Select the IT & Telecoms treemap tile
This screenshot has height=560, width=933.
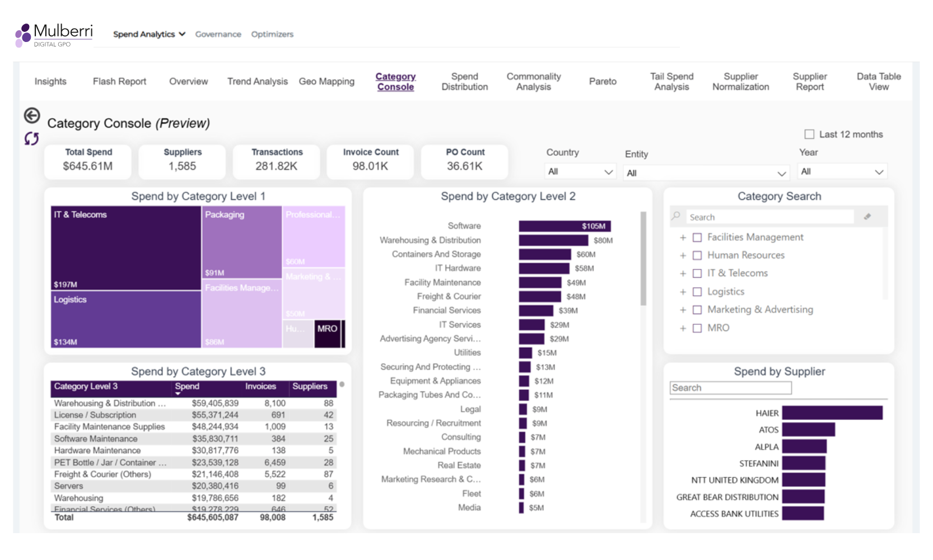(x=125, y=248)
